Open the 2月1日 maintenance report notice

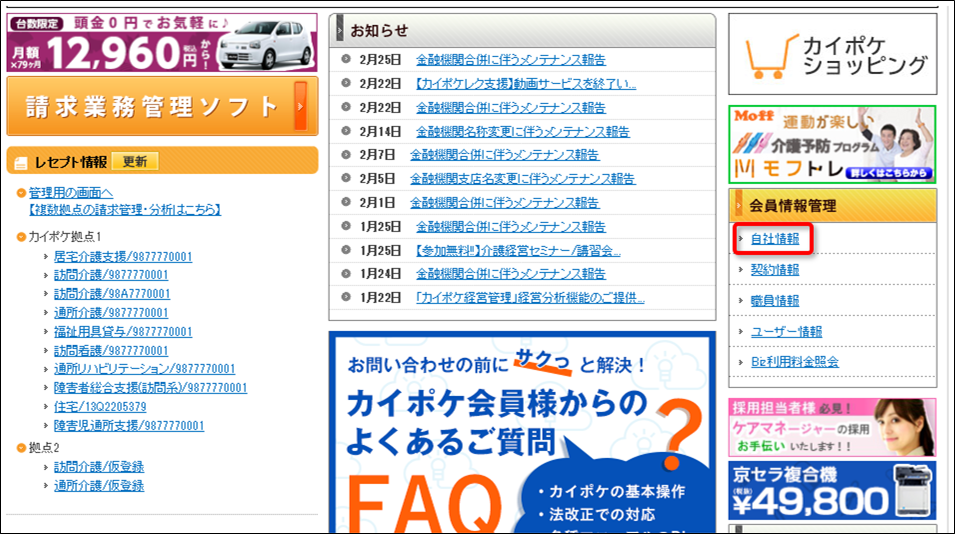point(504,202)
